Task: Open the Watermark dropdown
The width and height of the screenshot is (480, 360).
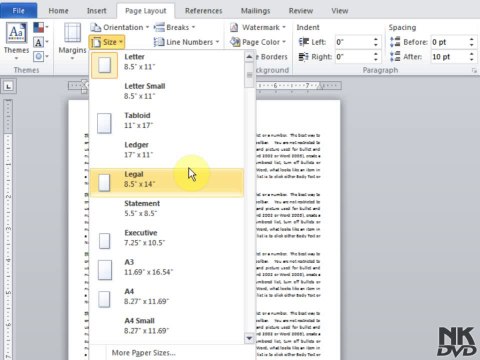Action: tap(258, 27)
